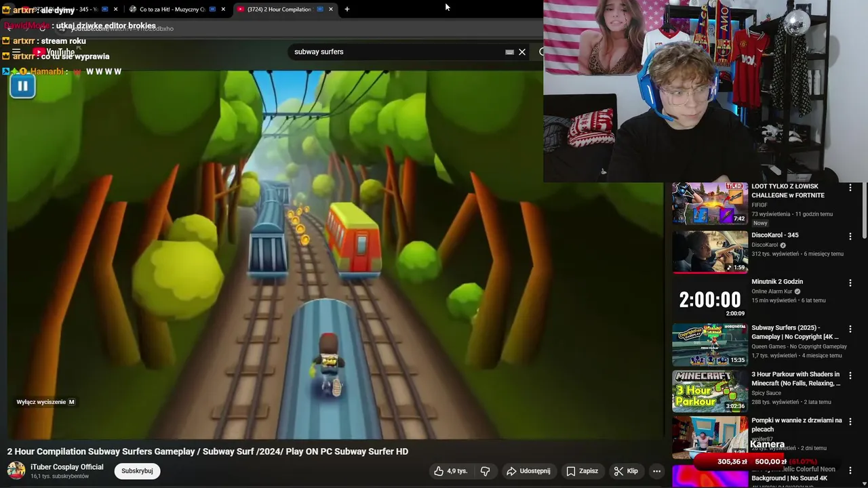Image resolution: width=868 pixels, height=488 pixels.
Task: Go to the YouTube home logo
Action: coord(54,52)
